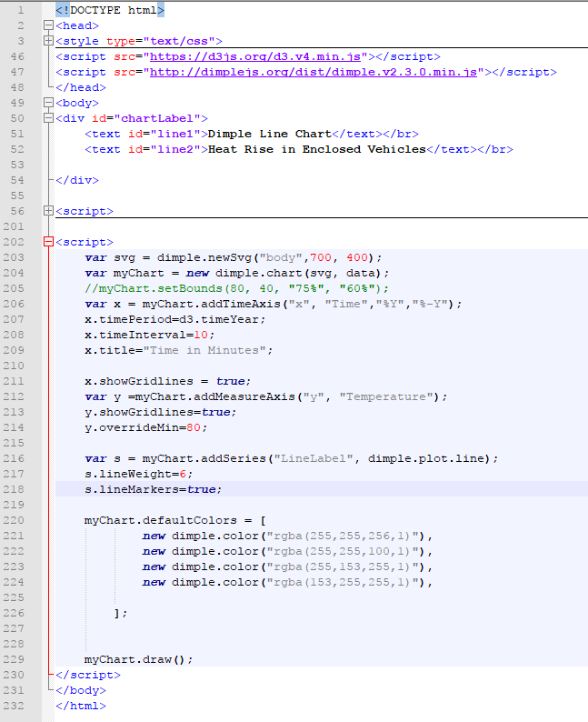Viewport: 588px width, 722px height.
Task: Click the y.overrideMin=80 line
Action: 145,427
